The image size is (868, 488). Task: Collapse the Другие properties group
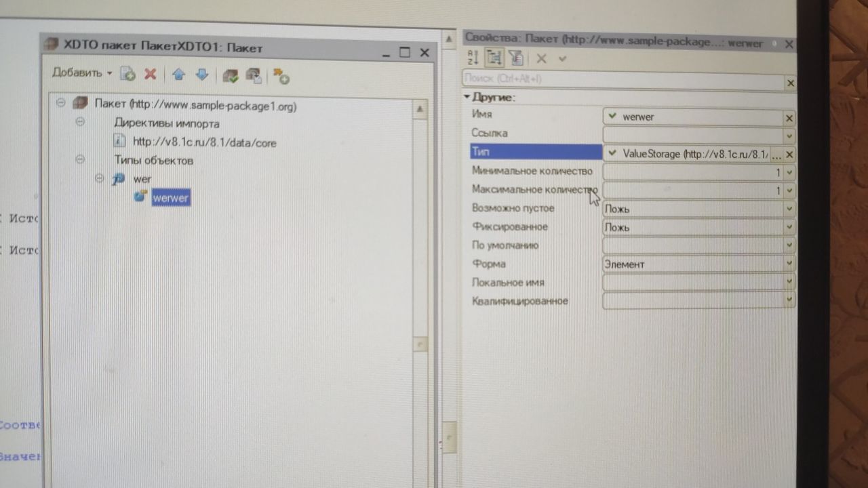[467, 97]
